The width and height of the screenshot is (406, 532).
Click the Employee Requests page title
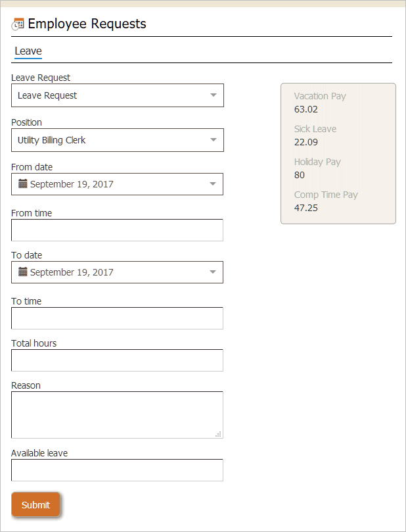(87, 24)
